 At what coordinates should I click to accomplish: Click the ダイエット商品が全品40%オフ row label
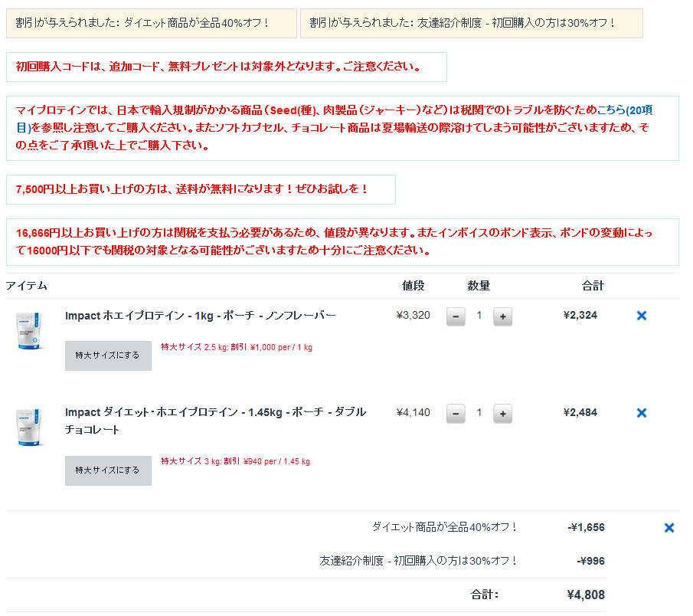pos(444,528)
